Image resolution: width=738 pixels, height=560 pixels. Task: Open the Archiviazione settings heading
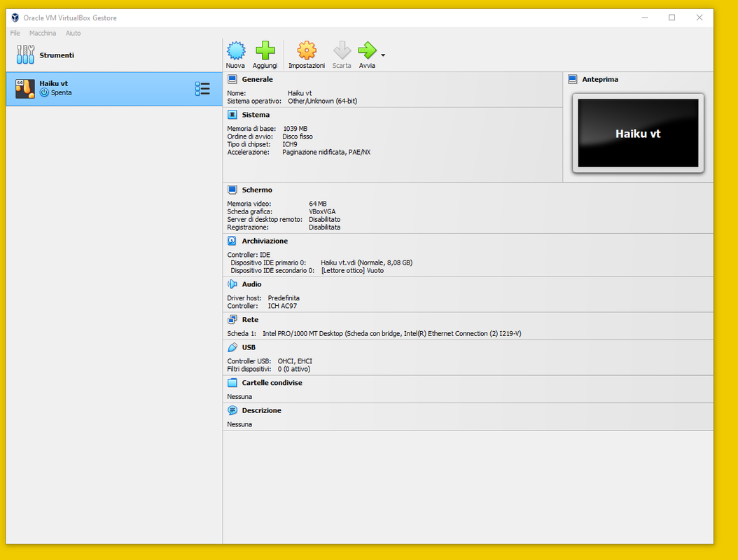pos(265,241)
